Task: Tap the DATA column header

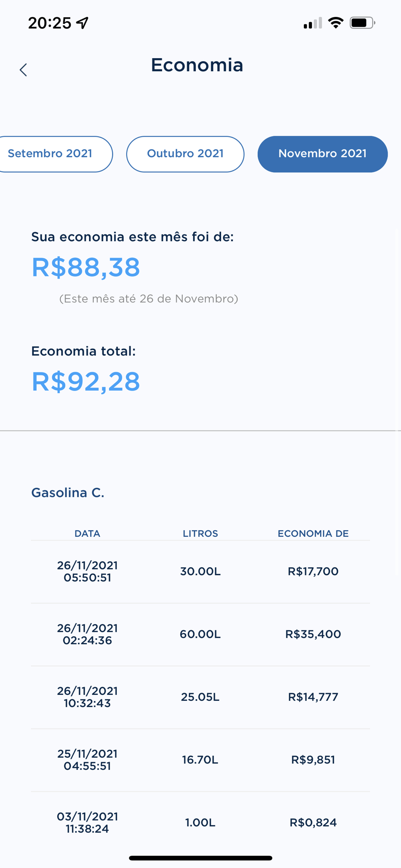Action: (87, 533)
